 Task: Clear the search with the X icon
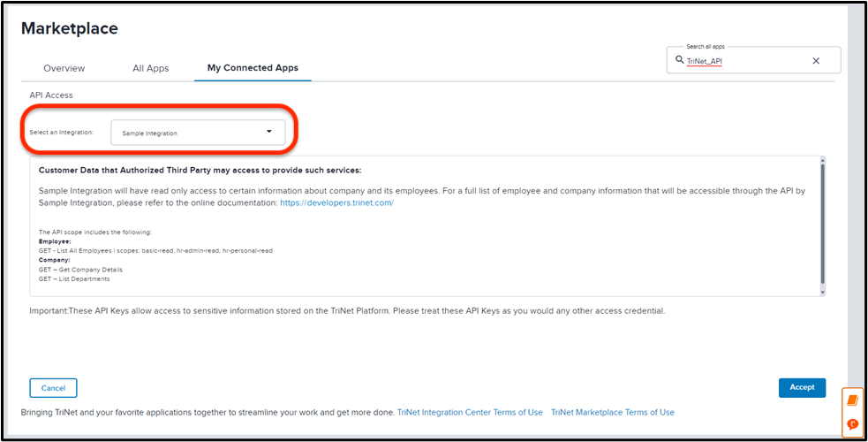[816, 61]
